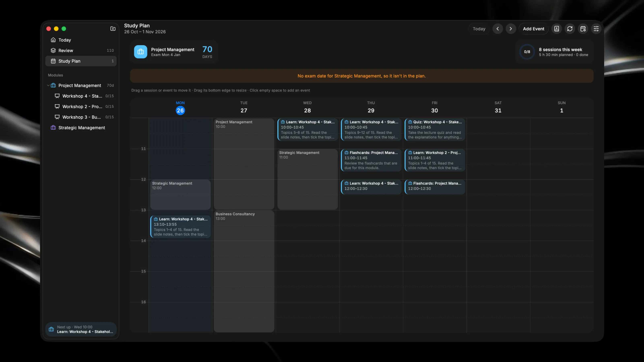Select Sunday 1 day header
Viewport: 644px width, 362px height.
click(x=561, y=108)
